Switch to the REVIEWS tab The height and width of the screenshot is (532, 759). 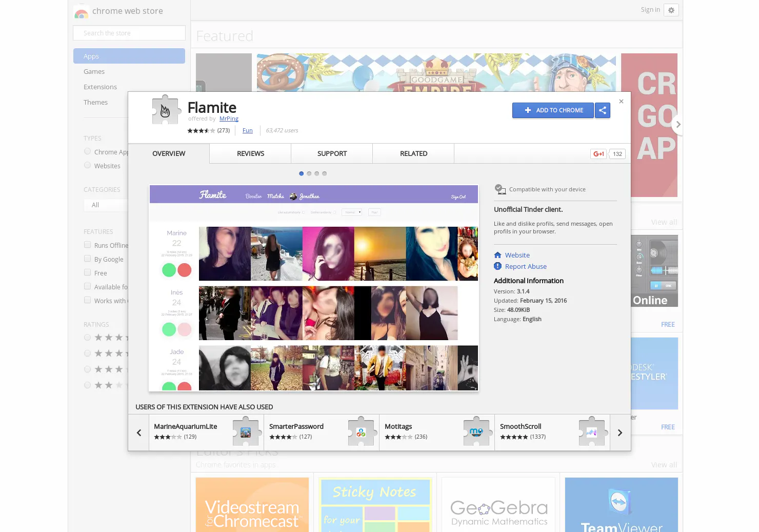point(250,153)
